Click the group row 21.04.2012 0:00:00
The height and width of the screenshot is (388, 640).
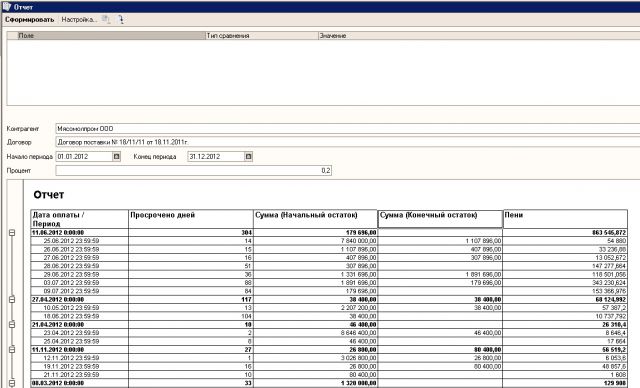(329, 324)
